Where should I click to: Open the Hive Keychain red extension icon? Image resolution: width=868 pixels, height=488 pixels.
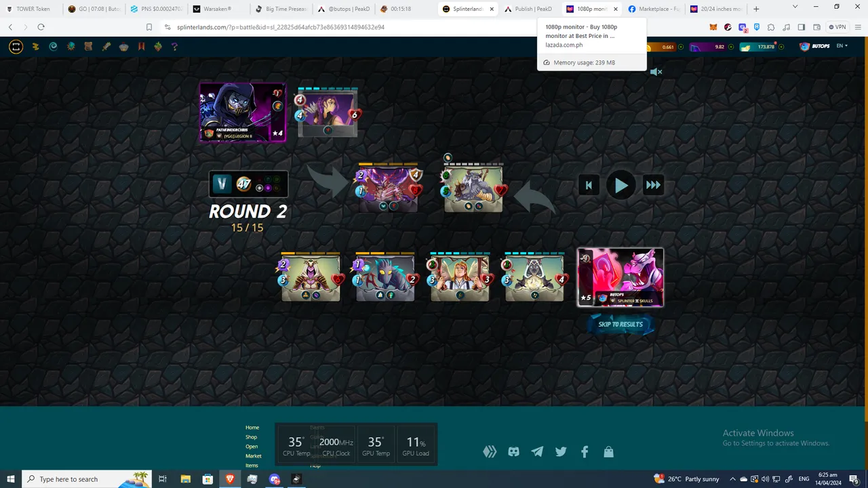coord(728,27)
